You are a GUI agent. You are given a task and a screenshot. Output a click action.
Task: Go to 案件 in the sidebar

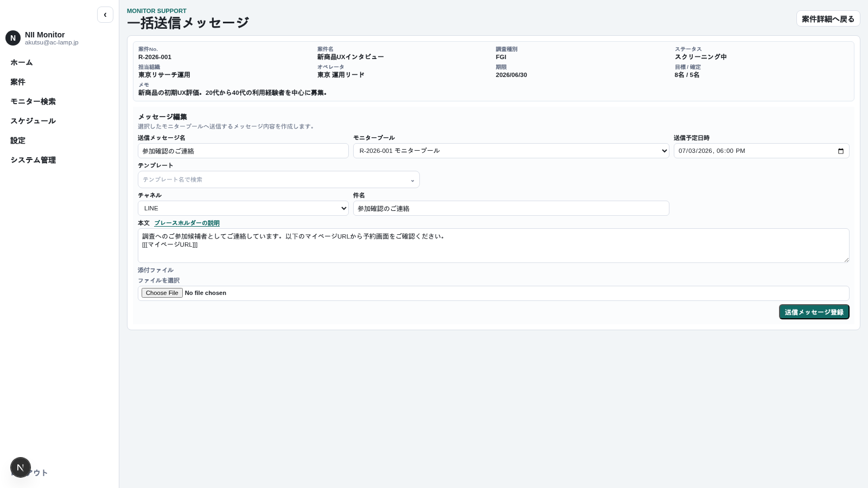point(18,82)
